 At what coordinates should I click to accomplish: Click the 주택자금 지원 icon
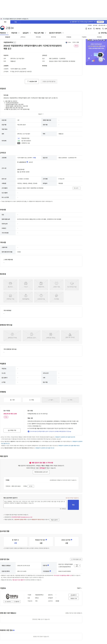[10, 297]
